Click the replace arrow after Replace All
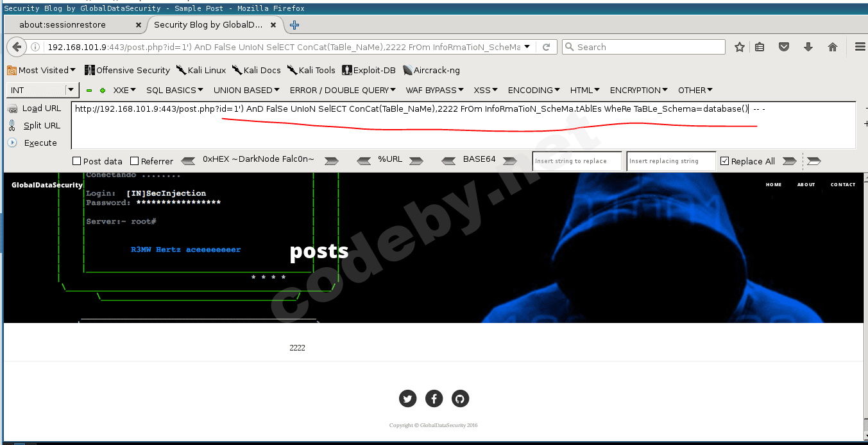 [x=790, y=161]
